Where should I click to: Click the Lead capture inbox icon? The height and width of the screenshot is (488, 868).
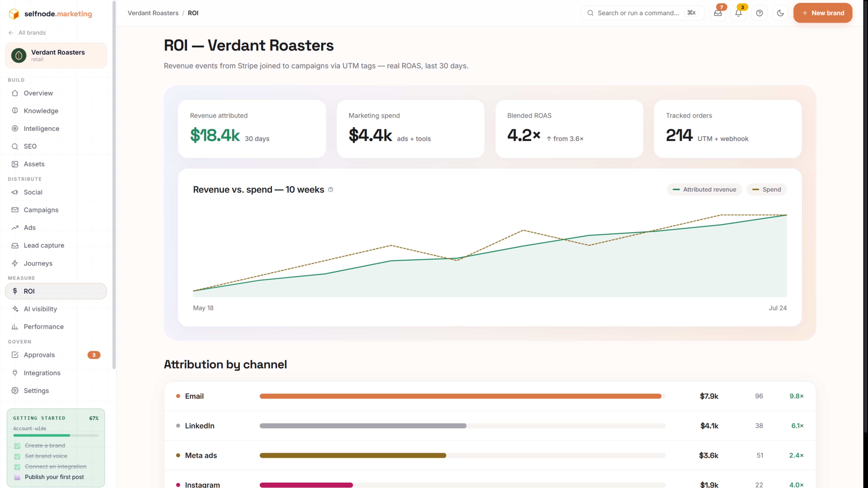(15, 246)
